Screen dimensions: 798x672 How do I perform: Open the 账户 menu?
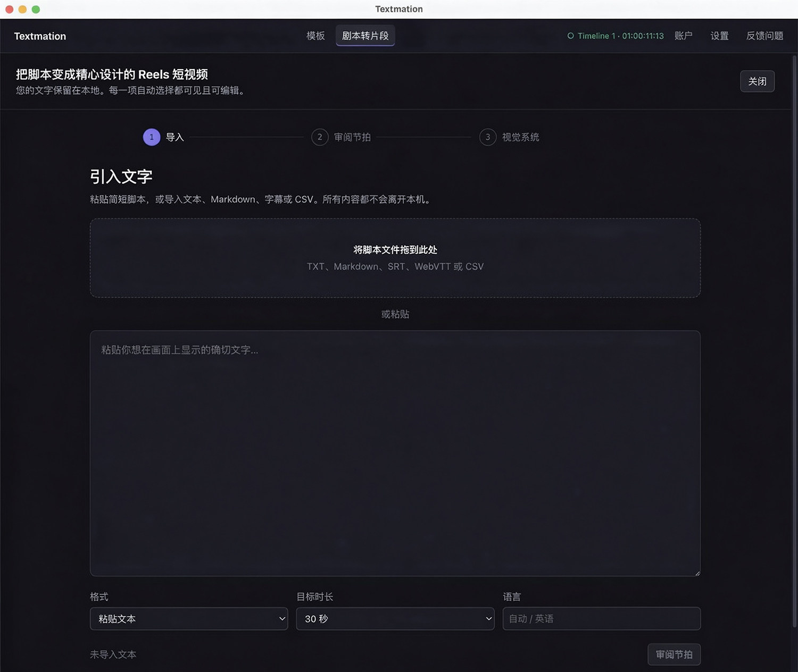[x=683, y=36]
